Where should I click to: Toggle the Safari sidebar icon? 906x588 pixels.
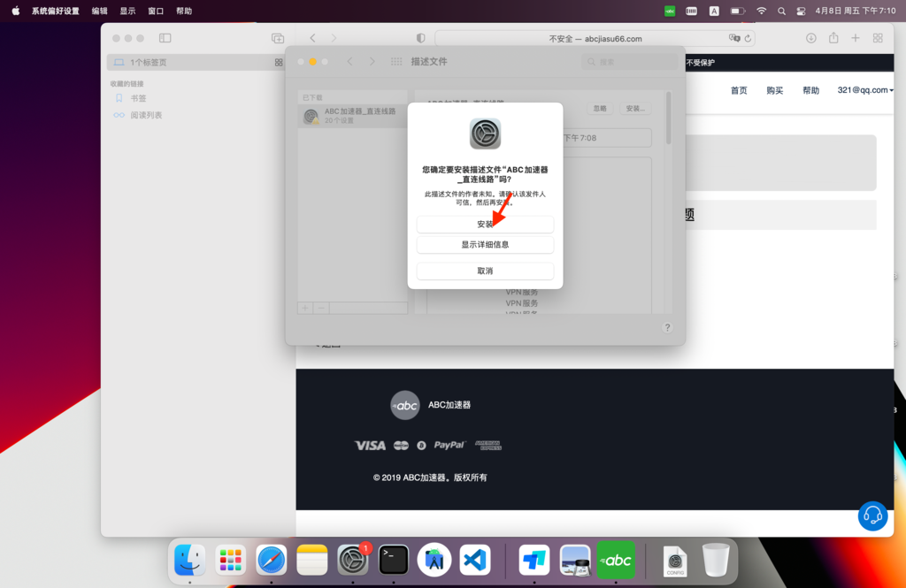point(165,38)
